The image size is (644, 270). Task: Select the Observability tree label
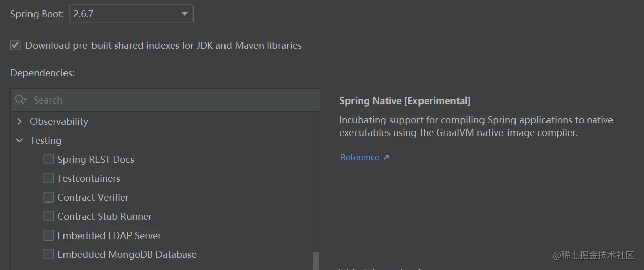click(59, 121)
